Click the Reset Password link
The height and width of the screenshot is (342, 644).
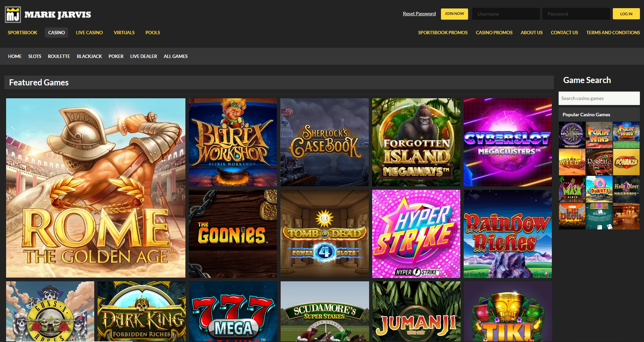(419, 14)
